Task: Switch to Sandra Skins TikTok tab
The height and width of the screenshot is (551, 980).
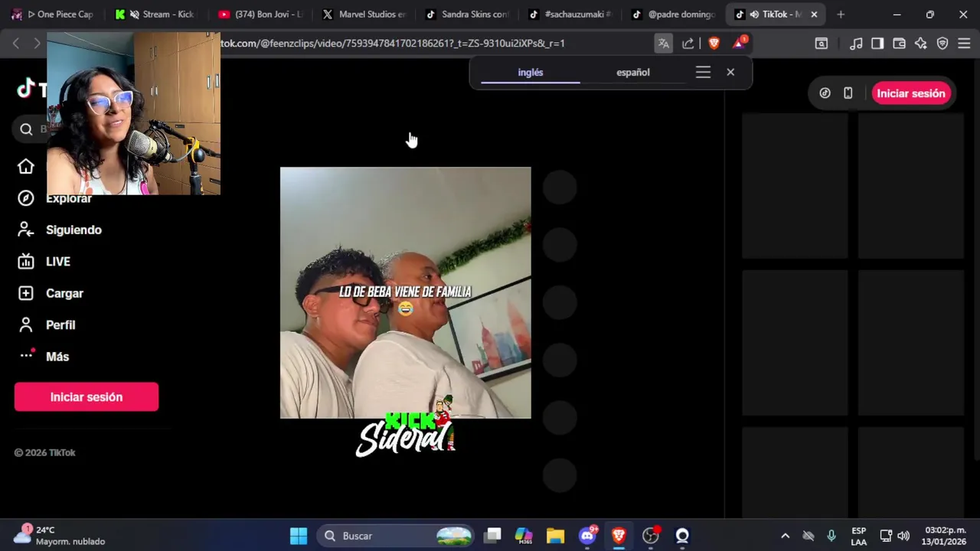Action: 465,15
